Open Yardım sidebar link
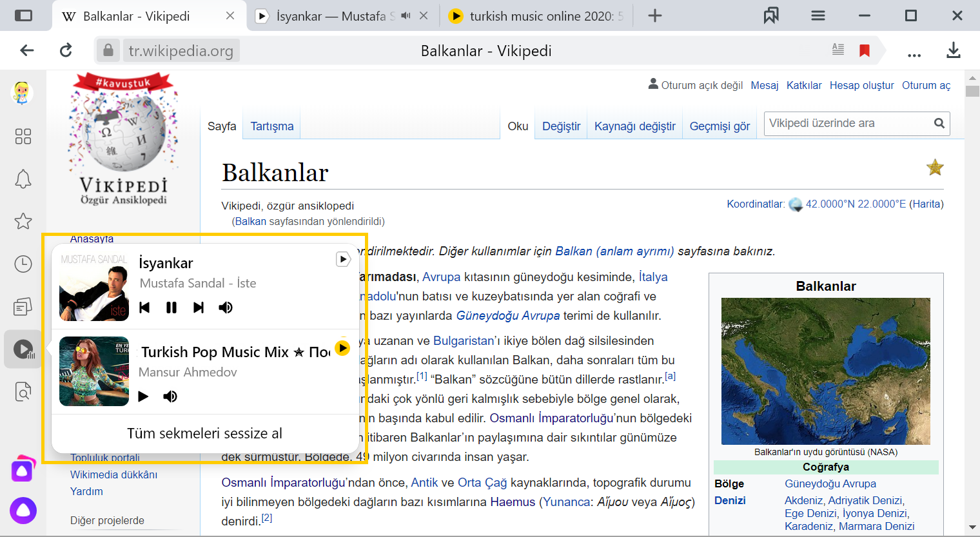The width and height of the screenshot is (980, 537). click(x=86, y=491)
